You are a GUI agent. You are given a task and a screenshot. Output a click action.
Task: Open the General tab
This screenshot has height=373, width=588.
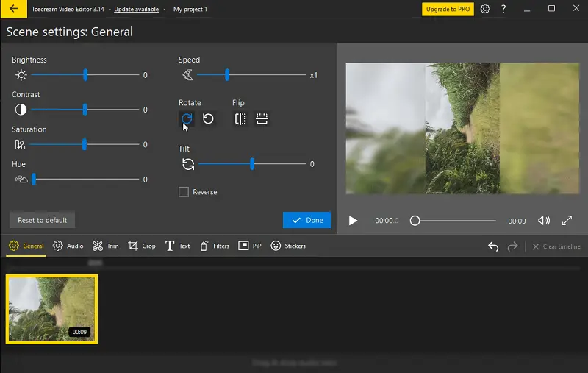point(26,246)
